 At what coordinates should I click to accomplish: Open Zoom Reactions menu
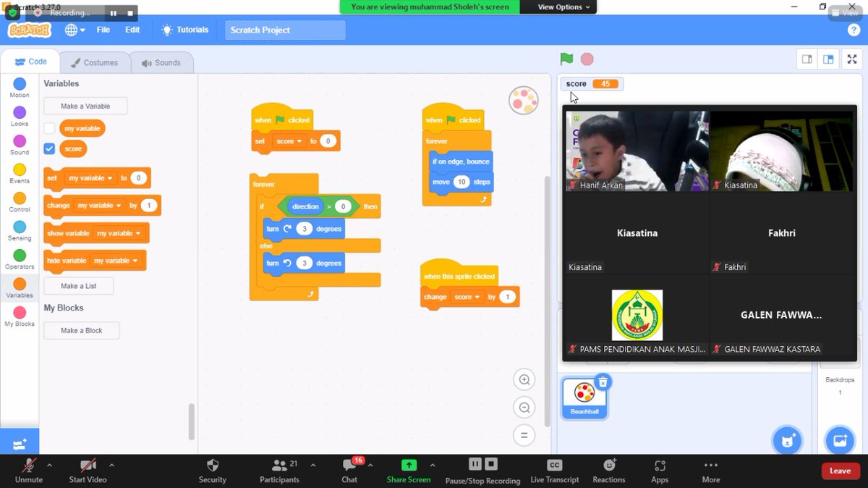pos(609,471)
